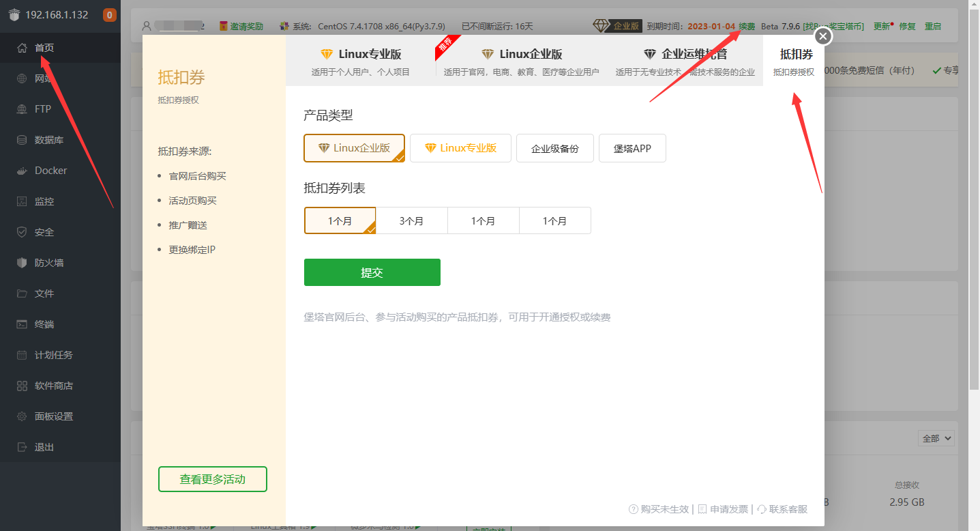Image resolution: width=980 pixels, height=531 pixels.
Task: Click the expiry date 2023-01-04
Action: (711, 26)
